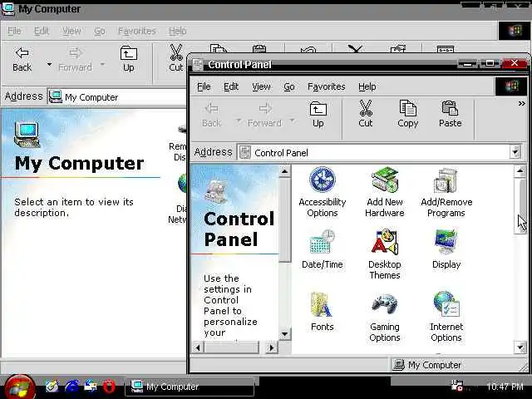Click the Show Desktop quick launch icon
Image resolution: width=532 pixels, height=399 pixels.
point(52,386)
